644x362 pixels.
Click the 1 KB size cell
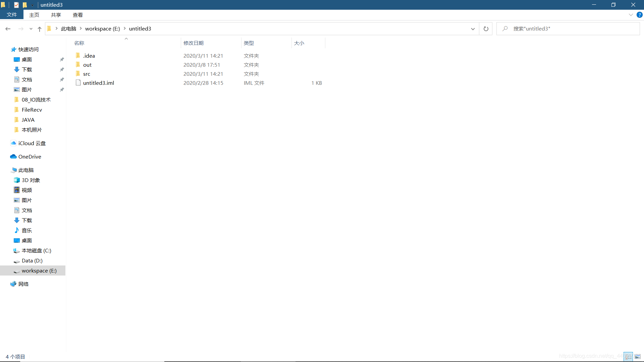click(x=316, y=83)
